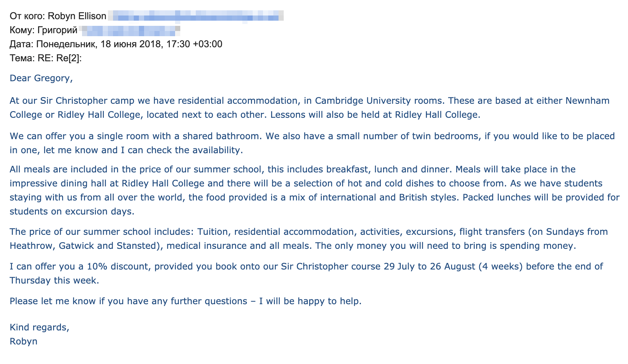Click the words 'Newnham' at the line end
This screenshot has width=628, height=364.
(x=587, y=101)
